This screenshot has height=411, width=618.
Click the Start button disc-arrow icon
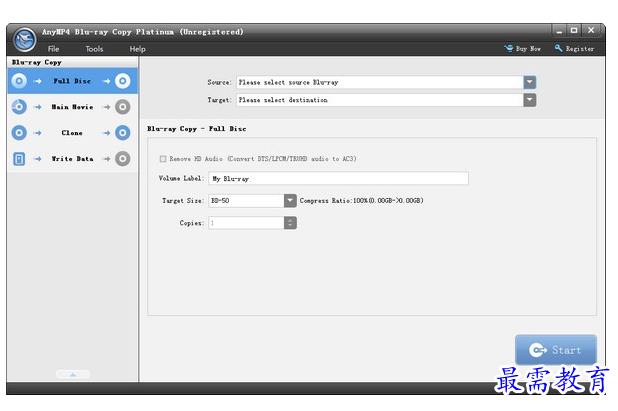point(538,350)
